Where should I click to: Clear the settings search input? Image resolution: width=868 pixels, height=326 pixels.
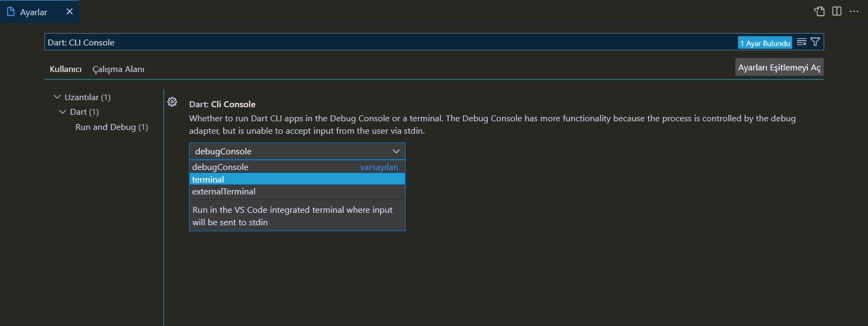(801, 42)
